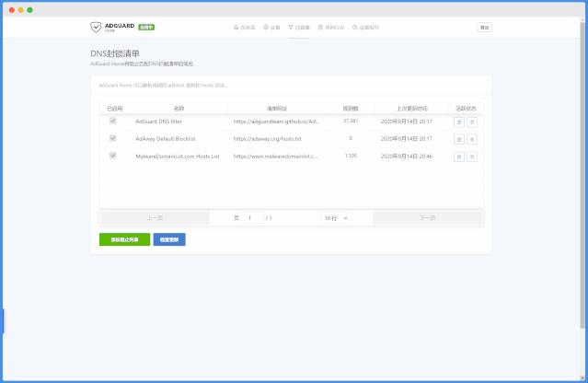This screenshot has height=383, width=588.
Task: Disable the AdGuard DNS filter checkbox
Action: coord(113,121)
